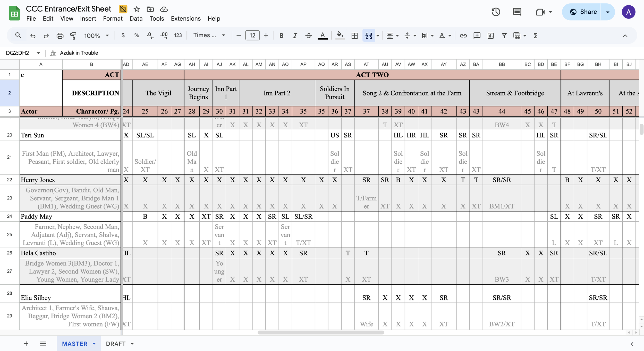Format selection as currency
This screenshot has height=351, width=644.
coord(123,36)
